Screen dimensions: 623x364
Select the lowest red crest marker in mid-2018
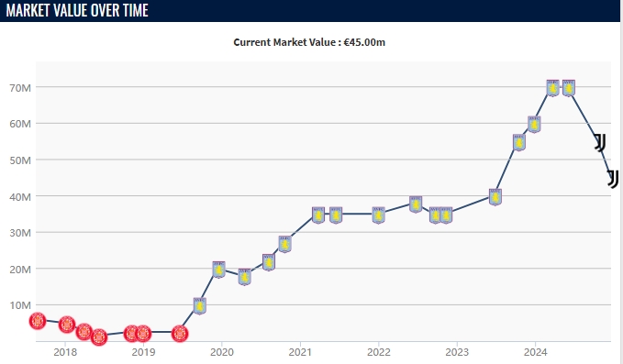99,337
